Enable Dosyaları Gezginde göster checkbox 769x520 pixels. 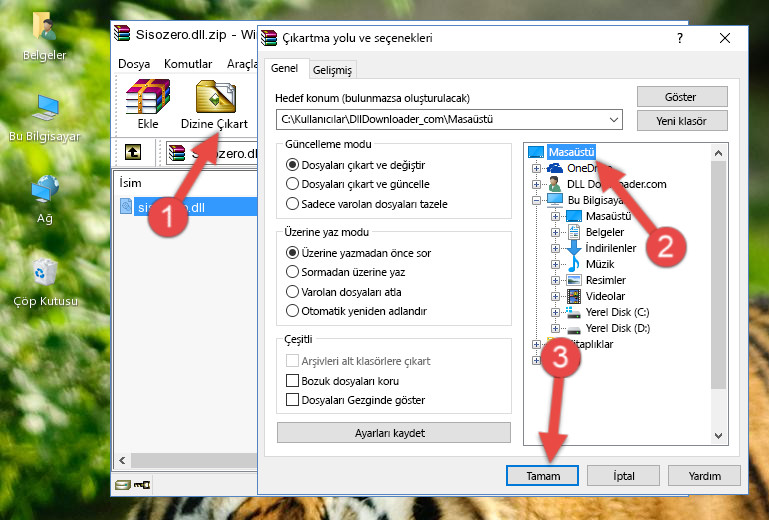click(292, 400)
